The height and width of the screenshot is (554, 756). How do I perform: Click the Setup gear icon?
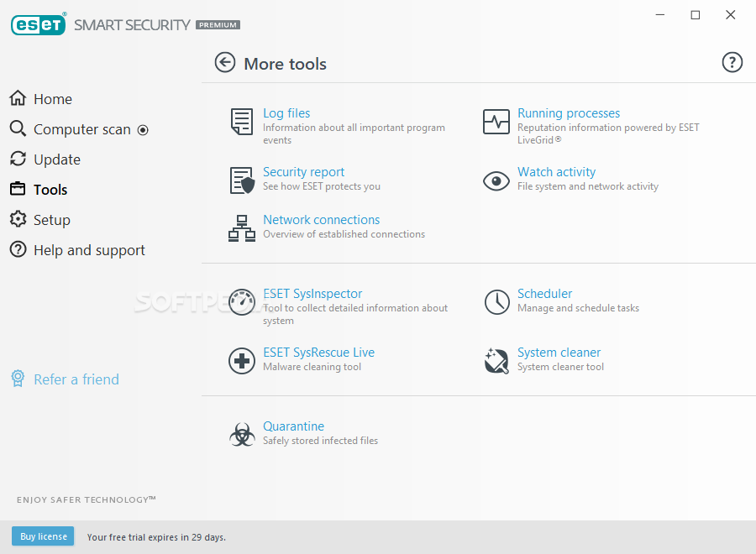coord(18,219)
